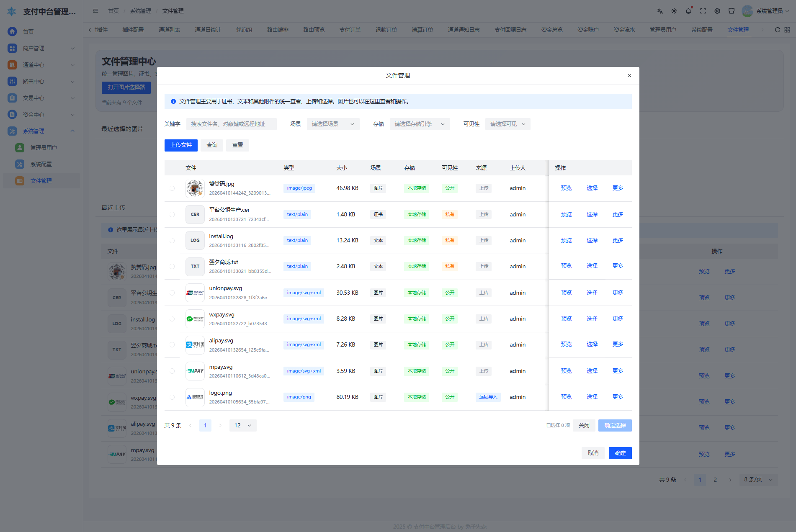Switch to the 资金总览 tab
Screen dimensions: 796x532
tap(552, 30)
